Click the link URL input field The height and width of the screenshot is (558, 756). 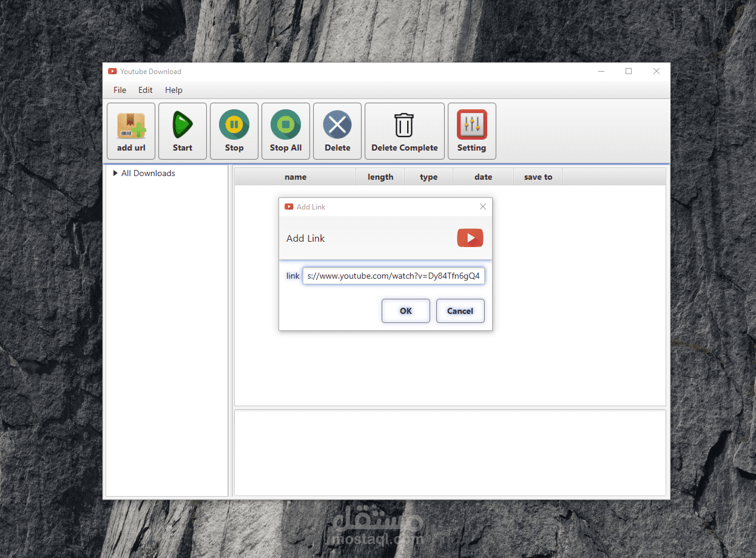click(x=394, y=276)
